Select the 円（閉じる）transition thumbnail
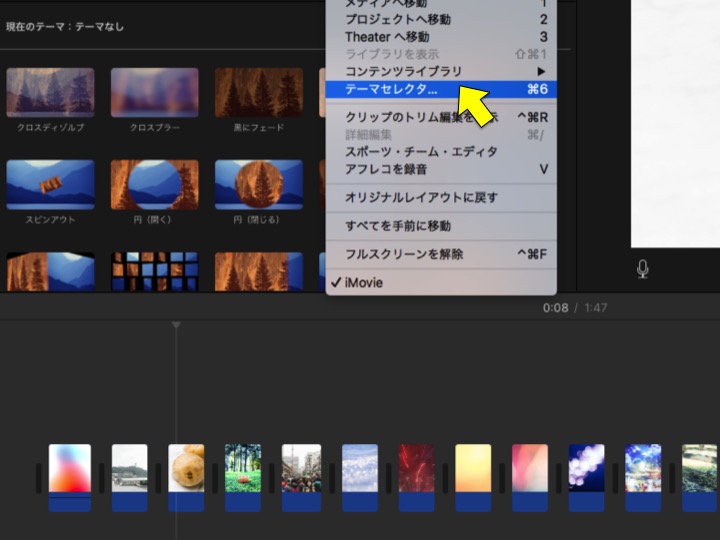Screen dimensions: 720x540 [259, 185]
